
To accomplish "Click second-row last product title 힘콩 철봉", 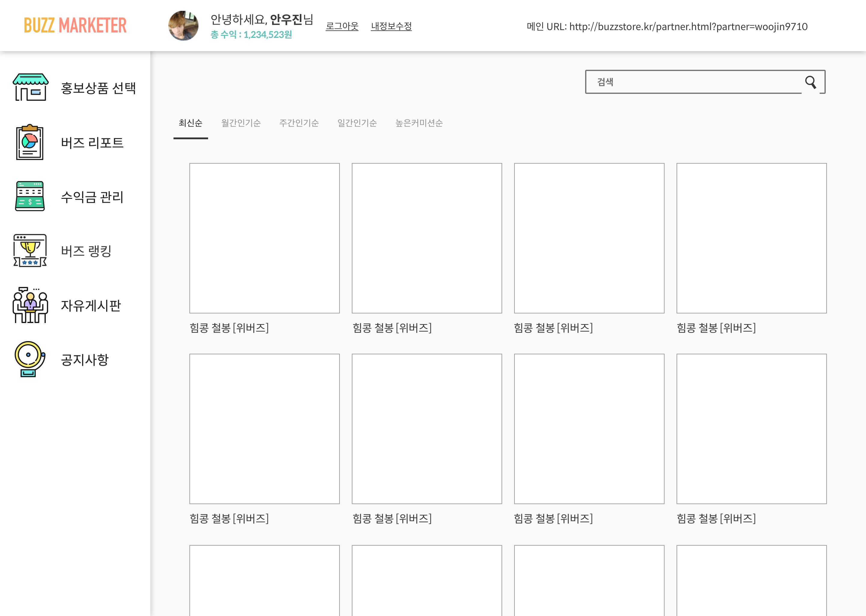I will 716,519.
